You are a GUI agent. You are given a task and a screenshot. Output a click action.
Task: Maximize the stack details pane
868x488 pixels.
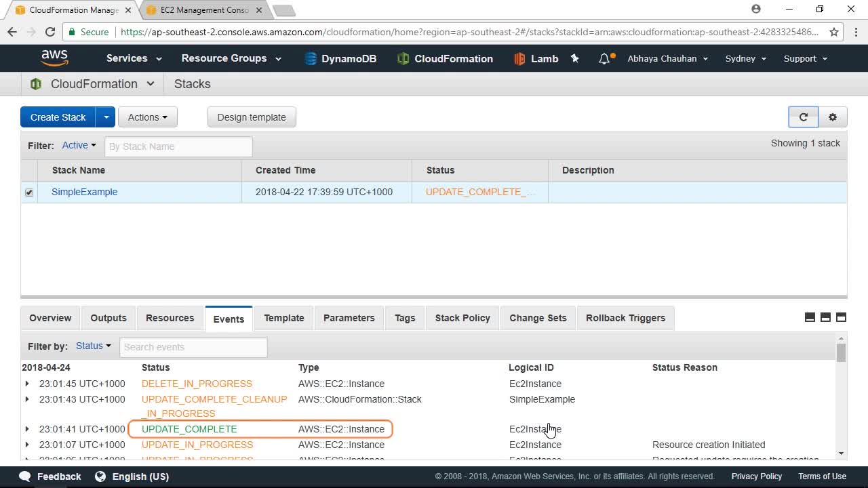tap(841, 317)
